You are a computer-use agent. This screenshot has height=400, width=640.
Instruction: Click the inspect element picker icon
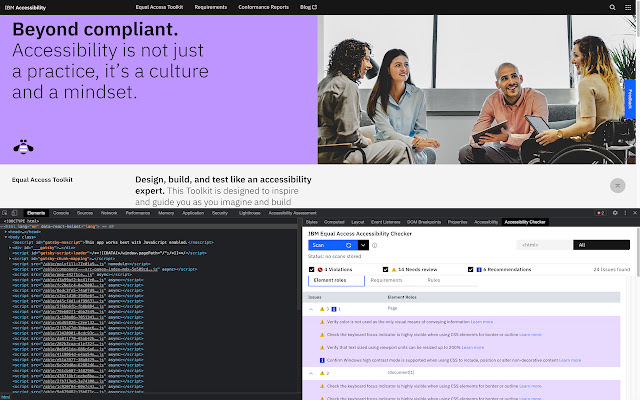click(6, 213)
